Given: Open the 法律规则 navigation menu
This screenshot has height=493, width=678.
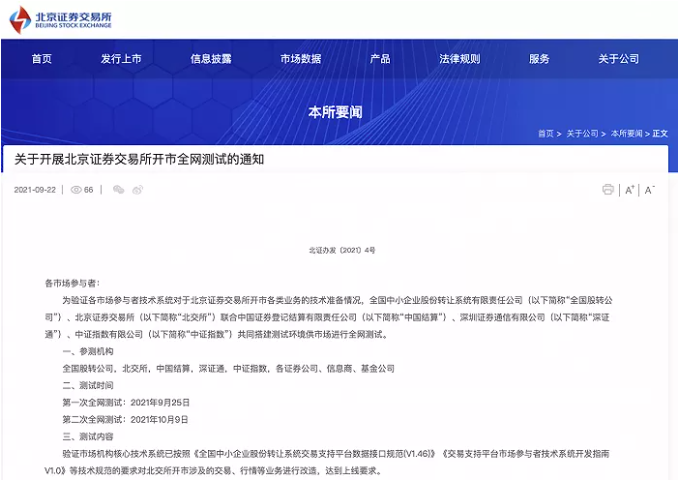Looking at the screenshot, I should click(460, 59).
